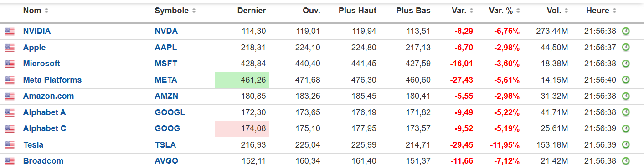This screenshot has width=644, height=165.
Task: Click the US flag icon next to Broadcom
Action: tap(10, 161)
